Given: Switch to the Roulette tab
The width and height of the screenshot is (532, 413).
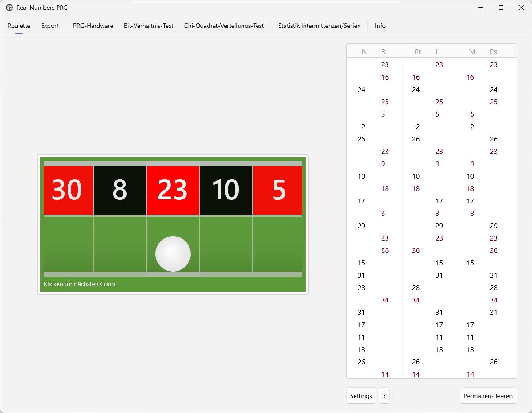Looking at the screenshot, I should pyautogui.click(x=19, y=26).
